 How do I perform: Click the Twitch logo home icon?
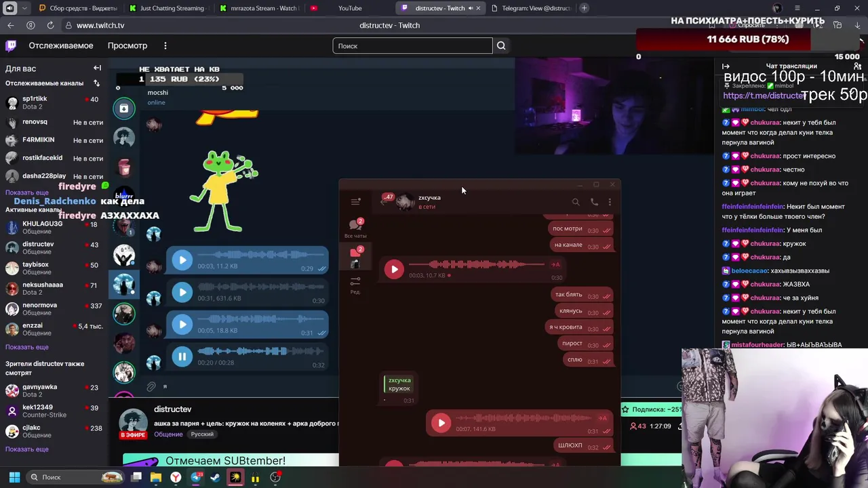click(x=11, y=45)
